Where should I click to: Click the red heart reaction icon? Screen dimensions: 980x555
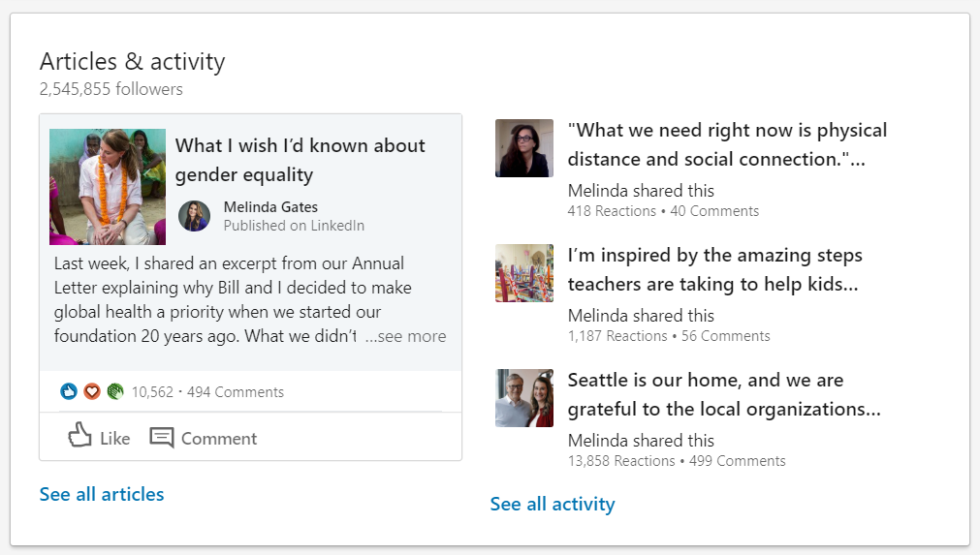[x=92, y=391]
